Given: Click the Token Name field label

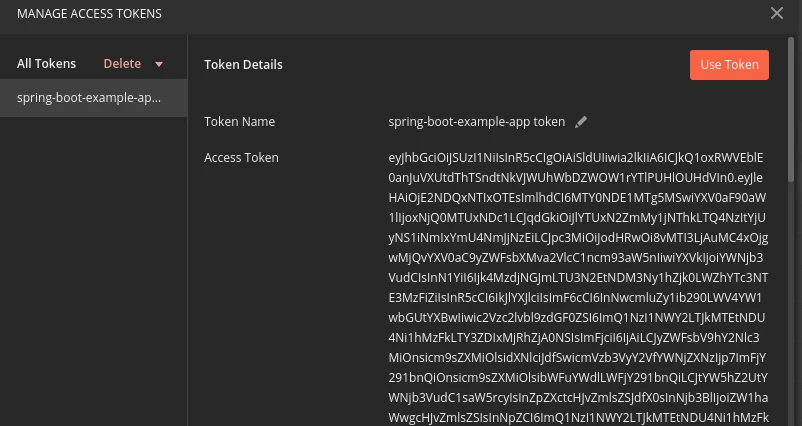Looking at the screenshot, I should (239, 122).
